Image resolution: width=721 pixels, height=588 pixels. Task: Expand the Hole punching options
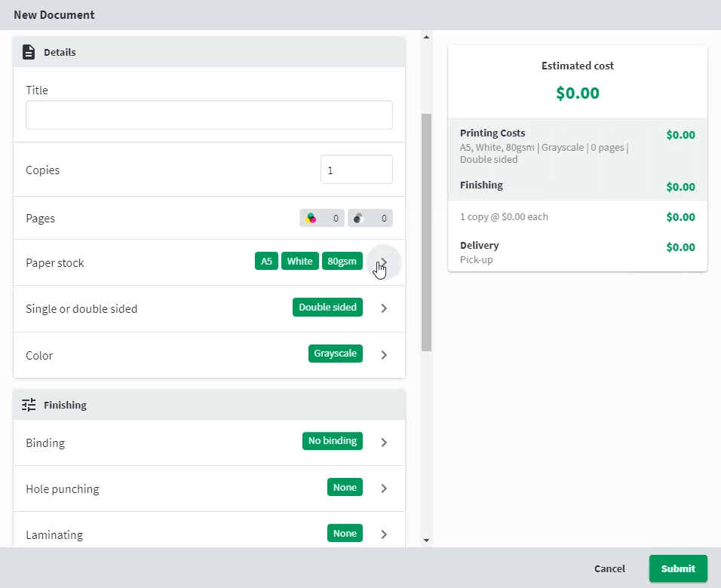(x=384, y=488)
